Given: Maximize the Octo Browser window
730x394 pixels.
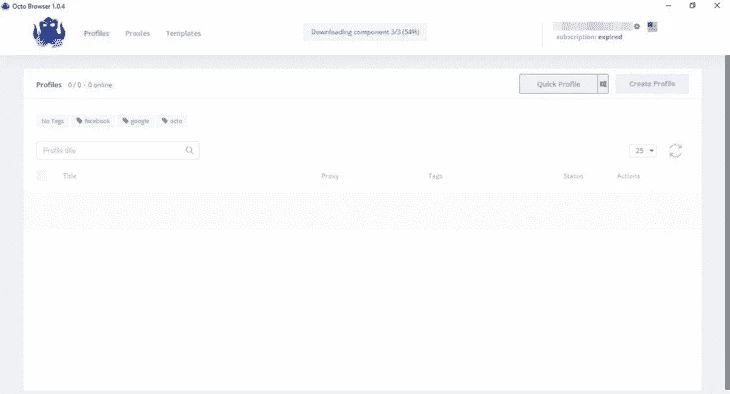Looking at the screenshot, I should click(692, 6).
